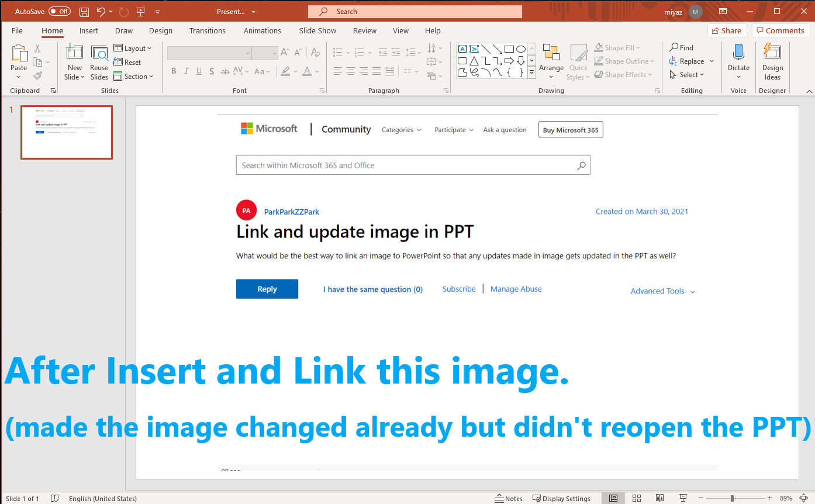This screenshot has height=504, width=815.
Task: Click Display Settings in status bar
Action: 561,499
